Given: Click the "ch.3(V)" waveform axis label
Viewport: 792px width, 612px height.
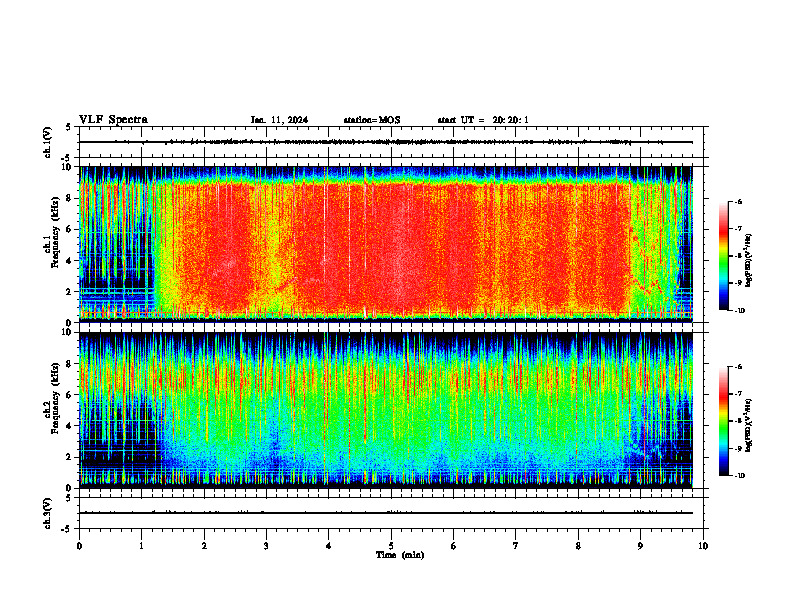Looking at the screenshot, I should (48, 513).
